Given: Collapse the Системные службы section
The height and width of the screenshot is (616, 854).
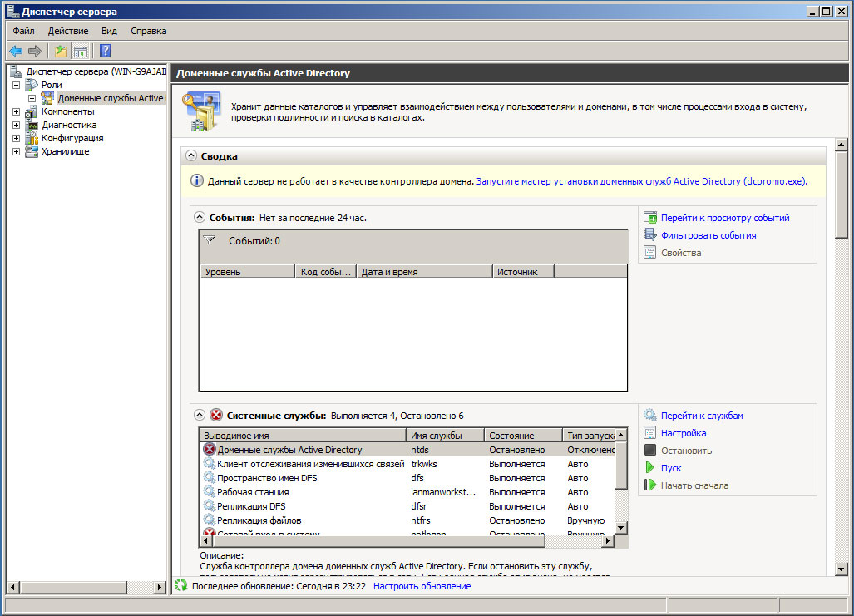Looking at the screenshot, I should click(200, 415).
